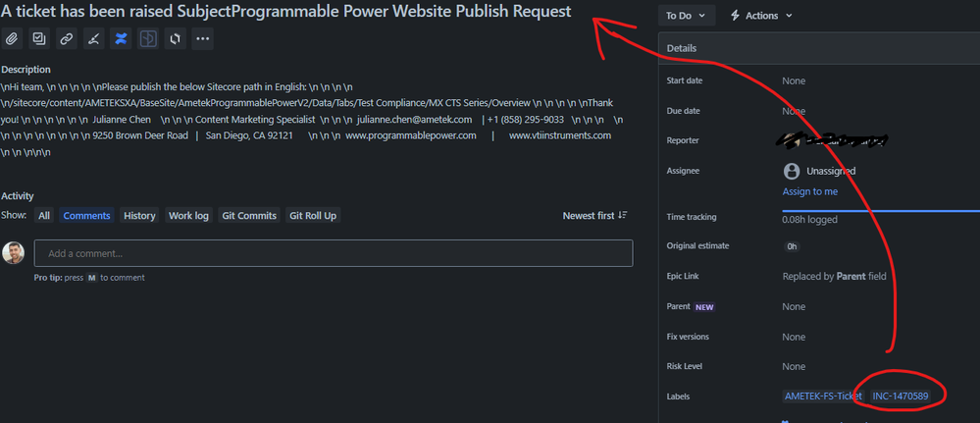Viewport: 980px width, 423px height.
Task: Switch to the Work log tab
Action: [188, 215]
